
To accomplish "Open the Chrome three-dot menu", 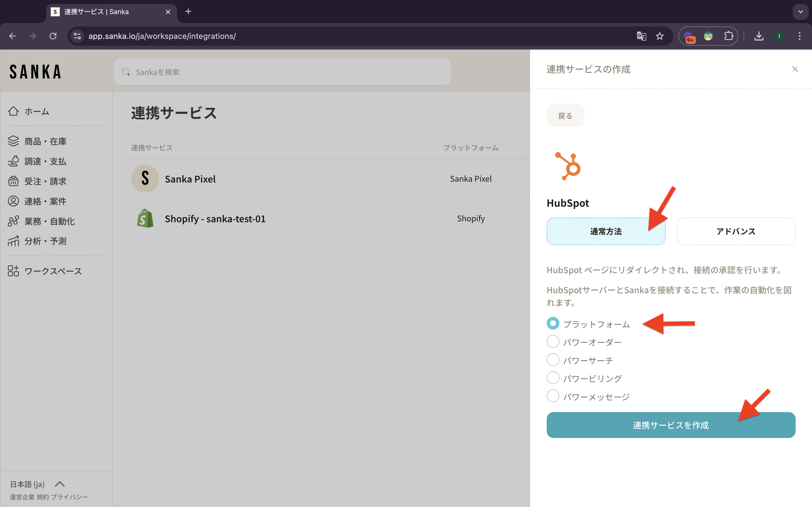I will tap(799, 36).
